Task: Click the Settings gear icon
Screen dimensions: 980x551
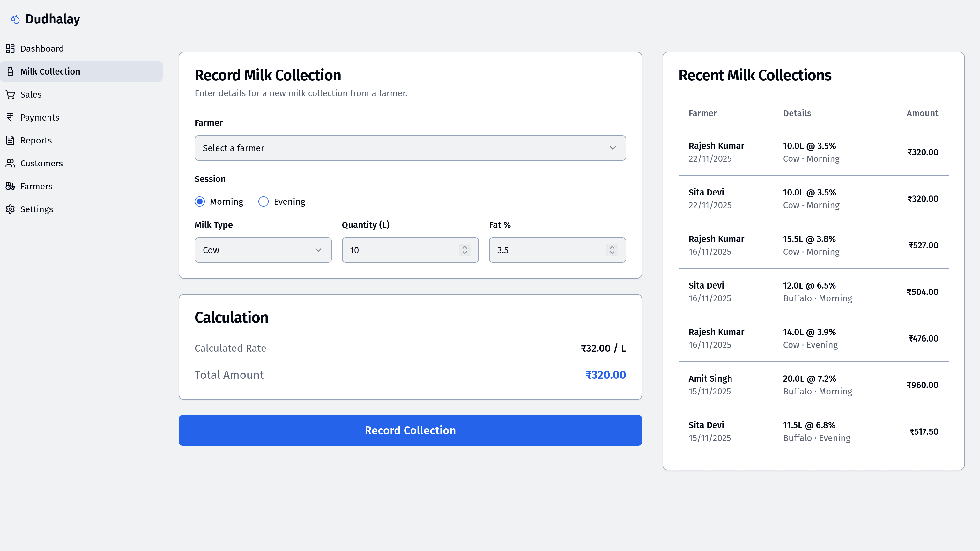Action: point(10,209)
